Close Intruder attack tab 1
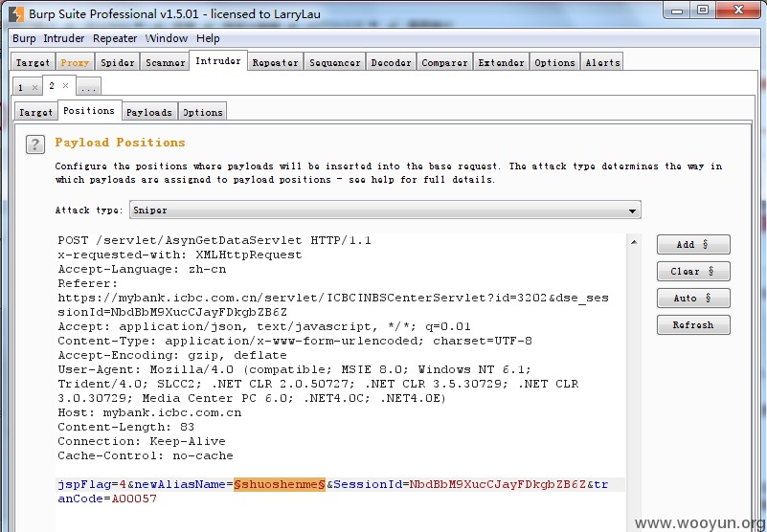767x532 pixels. [34, 87]
